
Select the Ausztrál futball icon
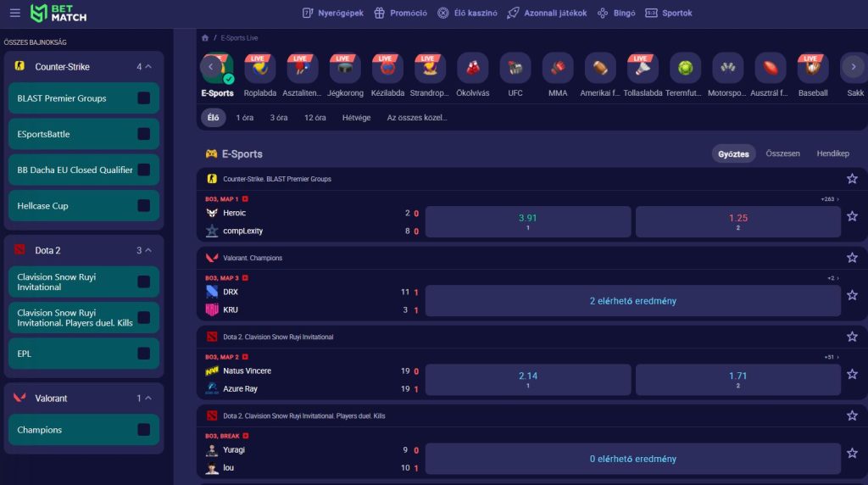coord(771,68)
